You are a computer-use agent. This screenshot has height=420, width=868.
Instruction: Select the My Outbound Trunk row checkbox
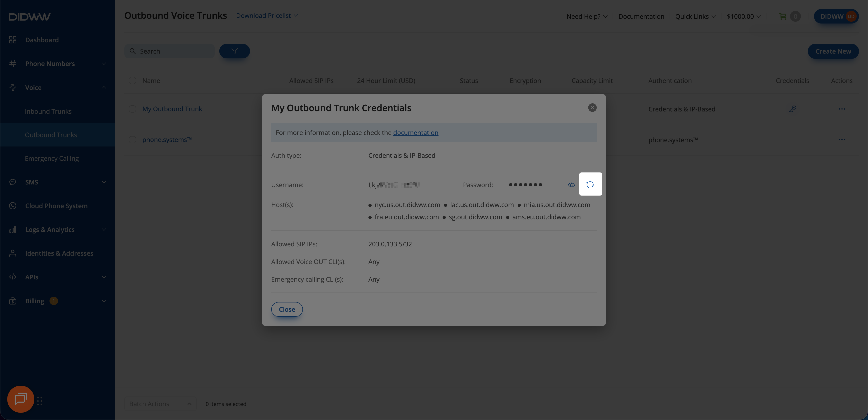(x=132, y=109)
